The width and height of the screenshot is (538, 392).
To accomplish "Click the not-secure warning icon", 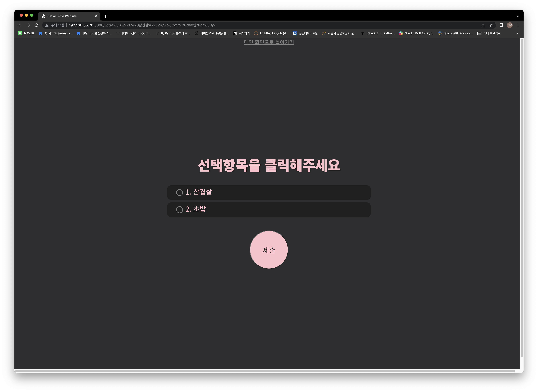I will click(47, 25).
